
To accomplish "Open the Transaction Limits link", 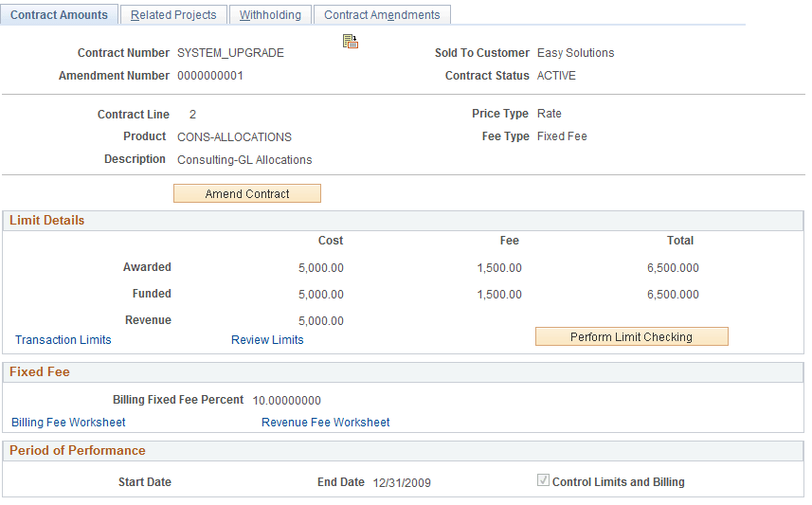I will click(63, 340).
